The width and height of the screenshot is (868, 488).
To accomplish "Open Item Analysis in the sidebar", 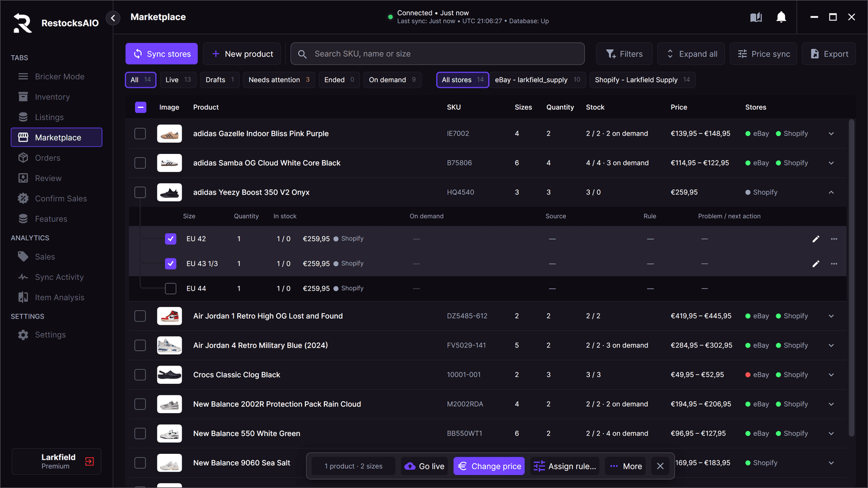I will click(x=56, y=298).
